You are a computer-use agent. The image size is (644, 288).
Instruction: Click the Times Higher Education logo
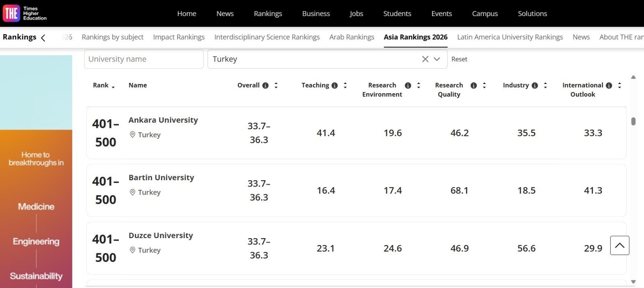[x=25, y=13]
